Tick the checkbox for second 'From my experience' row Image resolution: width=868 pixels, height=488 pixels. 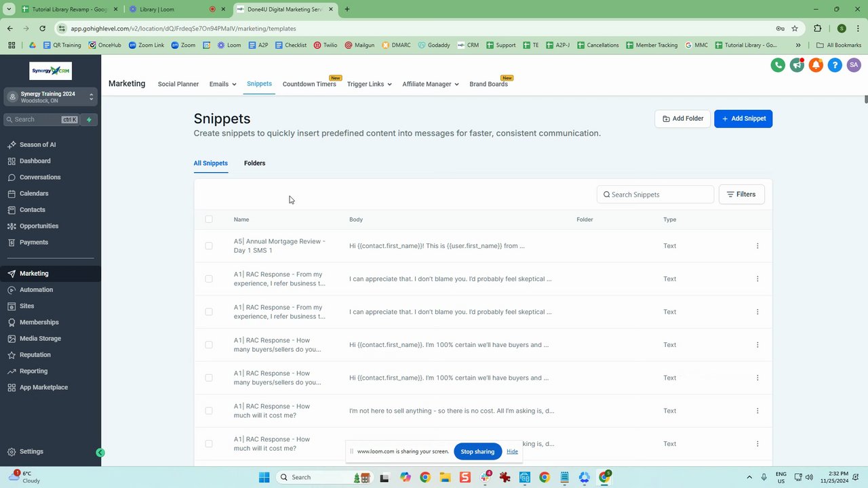coord(209,312)
